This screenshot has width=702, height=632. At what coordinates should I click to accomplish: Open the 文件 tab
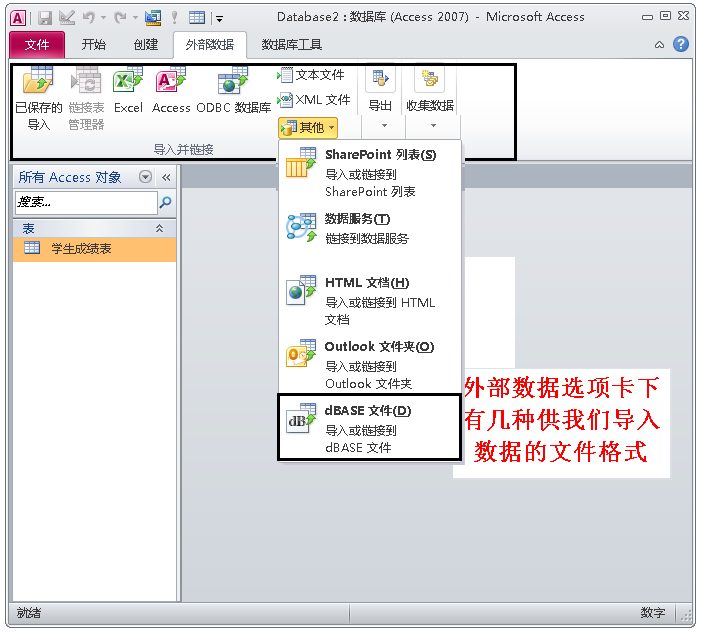tap(37, 45)
